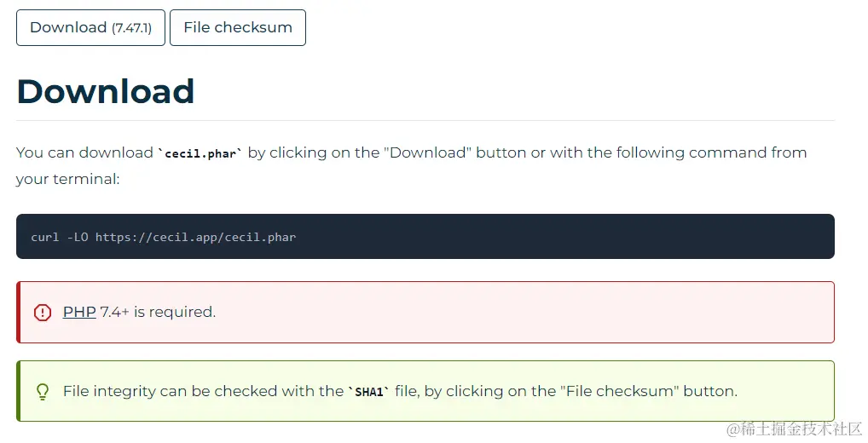Click the word curl in the command
This screenshot has height=443, width=868.
pos(45,238)
